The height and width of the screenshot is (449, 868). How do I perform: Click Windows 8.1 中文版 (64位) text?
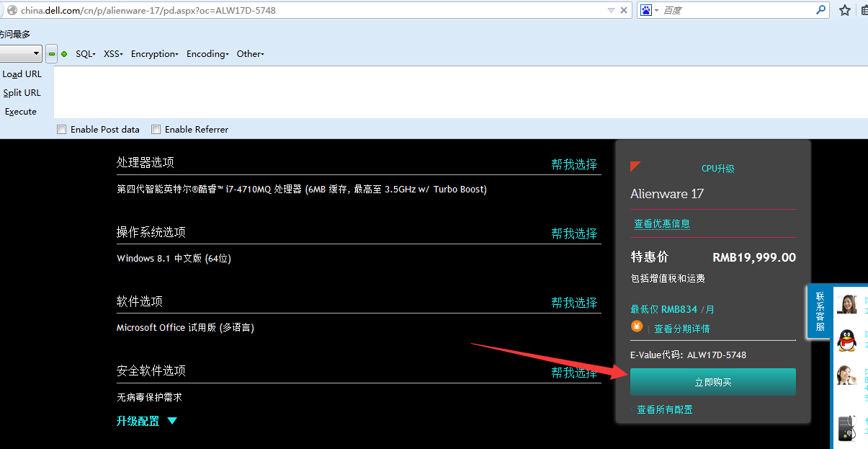(x=174, y=258)
